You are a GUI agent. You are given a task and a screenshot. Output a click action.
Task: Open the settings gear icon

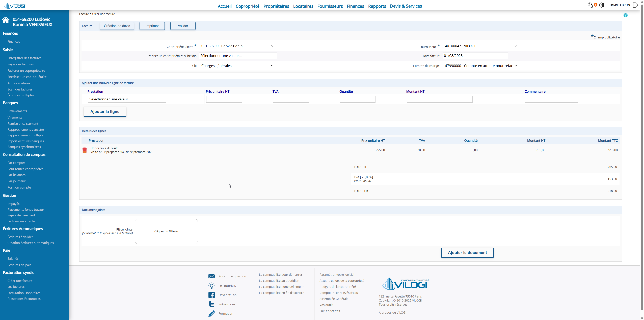click(602, 5)
